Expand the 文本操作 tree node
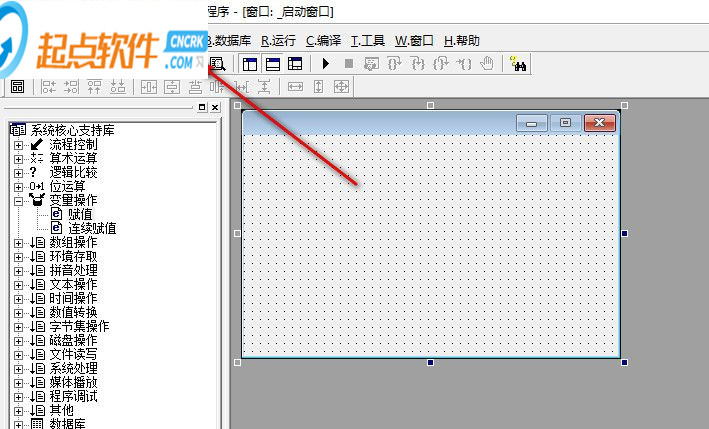This screenshot has height=429, width=709. click(18, 285)
